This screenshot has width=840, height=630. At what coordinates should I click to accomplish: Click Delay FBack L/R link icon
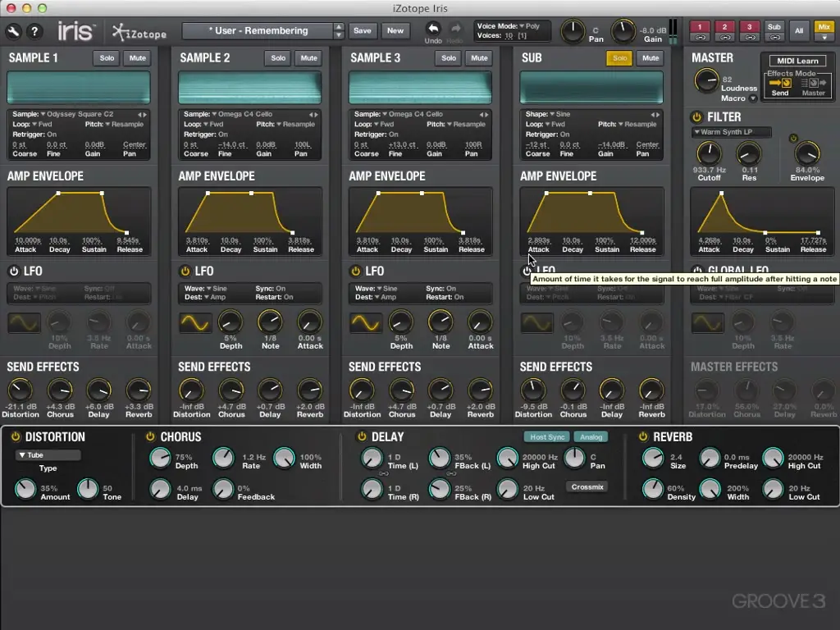coord(451,473)
